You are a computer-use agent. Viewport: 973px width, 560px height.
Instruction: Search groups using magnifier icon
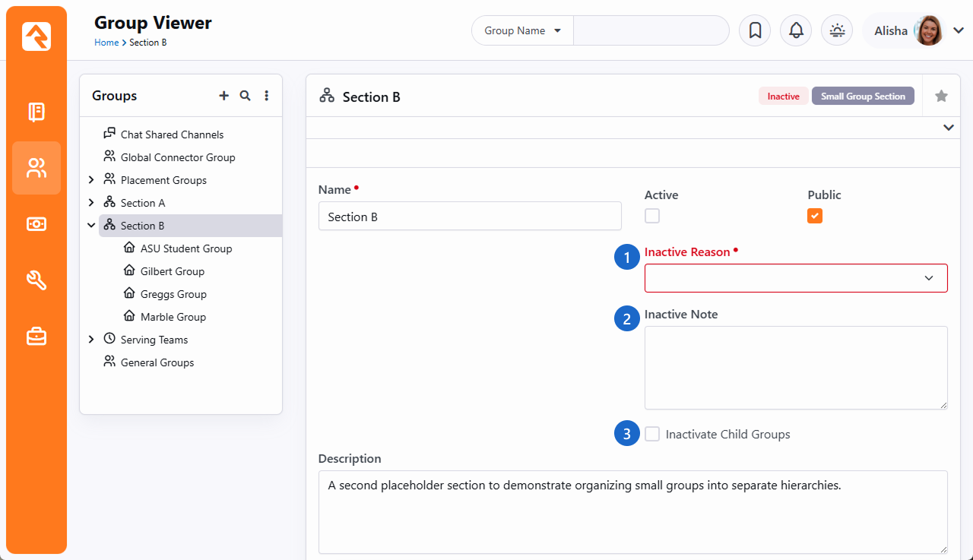[x=245, y=96]
